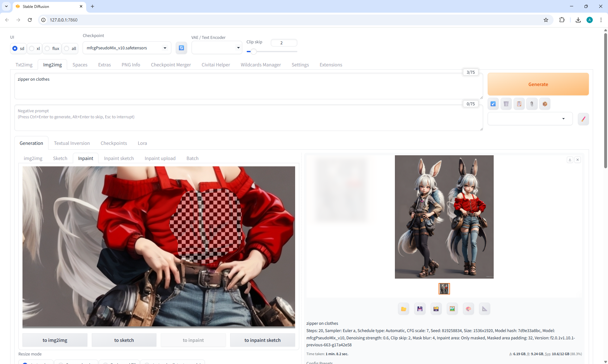Click the blue refresh checkpoint icon
The height and width of the screenshot is (364, 608).
(x=181, y=48)
